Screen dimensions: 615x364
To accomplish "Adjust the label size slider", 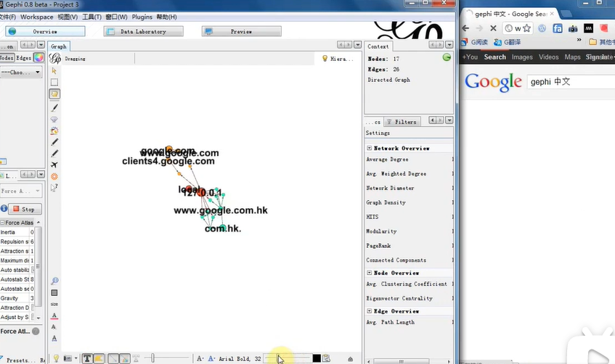I will tap(288, 358).
